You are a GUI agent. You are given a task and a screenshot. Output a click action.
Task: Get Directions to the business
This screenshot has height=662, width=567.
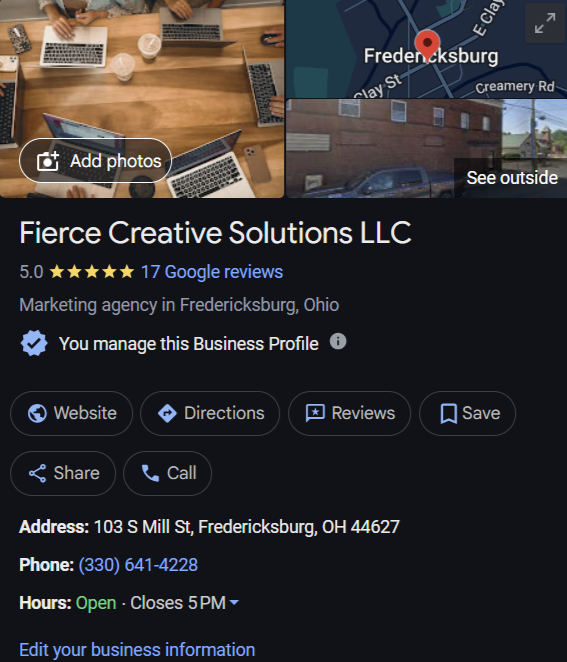point(210,413)
